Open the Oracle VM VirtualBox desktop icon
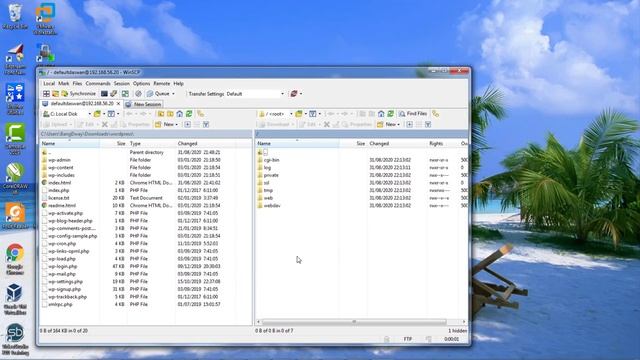The width and height of the screenshot is (640, 360). coord(15,299)
